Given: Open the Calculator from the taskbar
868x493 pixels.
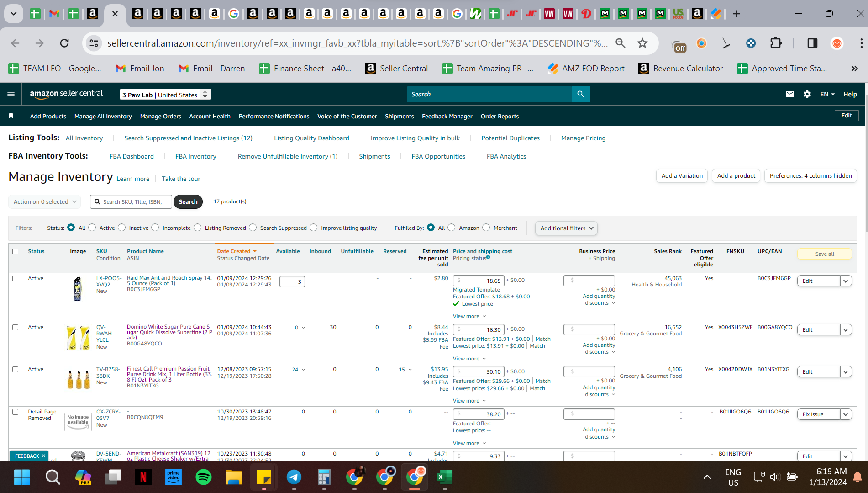Looking at the screenshot, I should pyautogui.click(x=324, y=477).
